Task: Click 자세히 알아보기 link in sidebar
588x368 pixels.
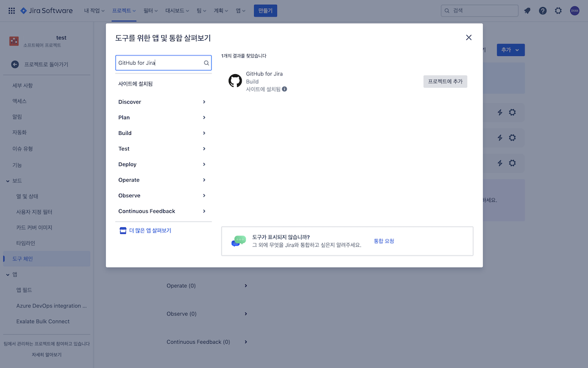Action: click(46, 354)
